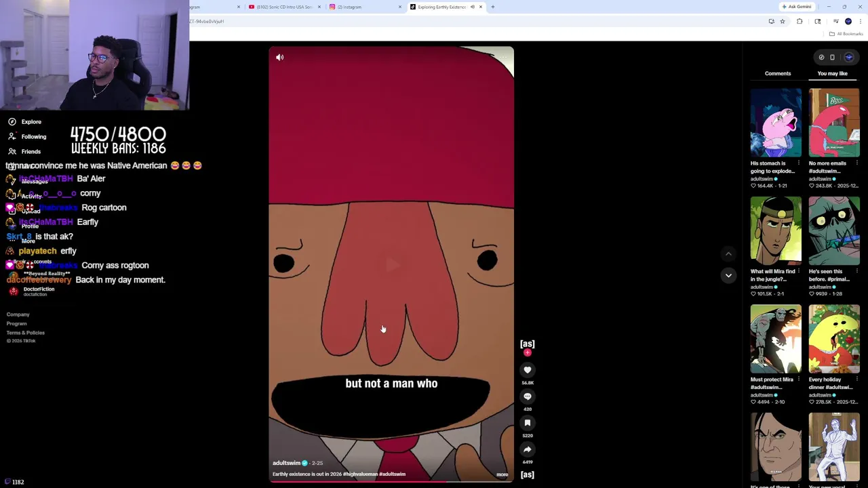The image size is (868, 488).
Task: Open options for 'He's seen this before' video
Action: [856, 272]
